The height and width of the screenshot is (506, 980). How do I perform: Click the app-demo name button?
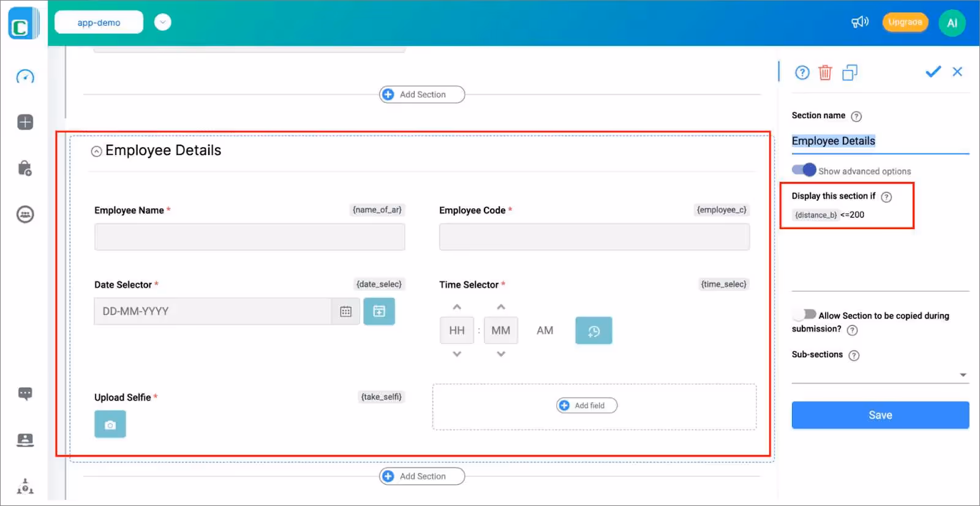(x=99, y=22)
